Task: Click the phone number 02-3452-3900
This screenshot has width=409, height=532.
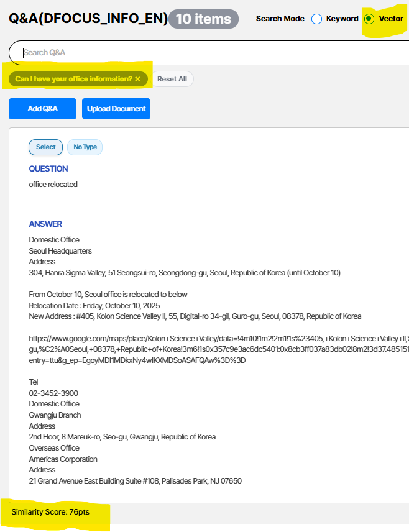Action: [x=53, y=393]
